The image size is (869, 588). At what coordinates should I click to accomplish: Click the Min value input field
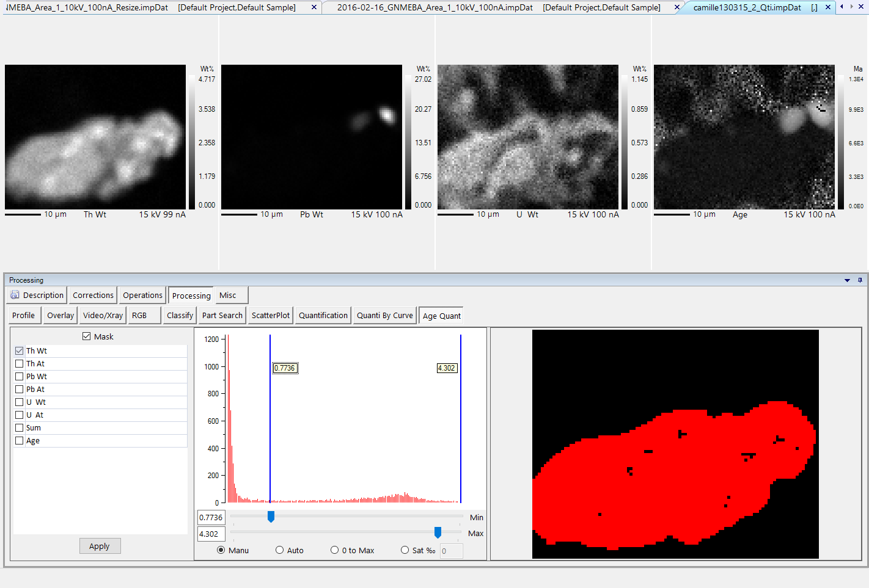pos(211,517)
